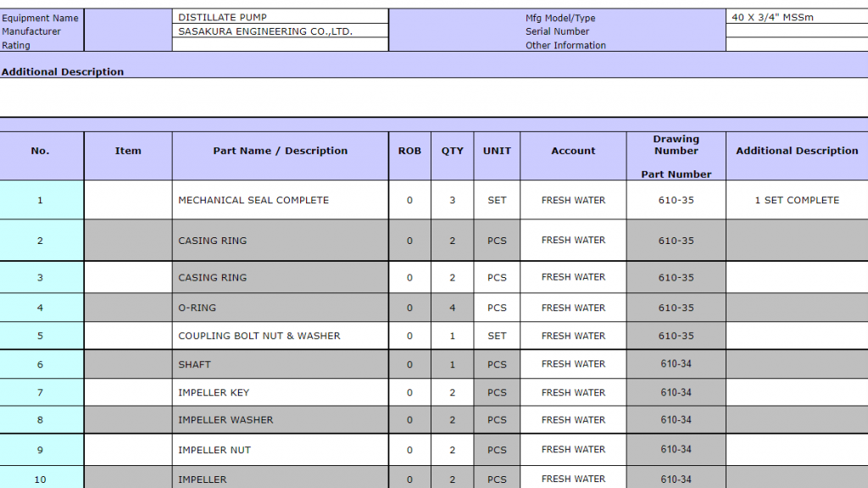Select the IMPELLER WASHER part cell
The height and width of the screenshot is (488, 868).
[280, 419]
